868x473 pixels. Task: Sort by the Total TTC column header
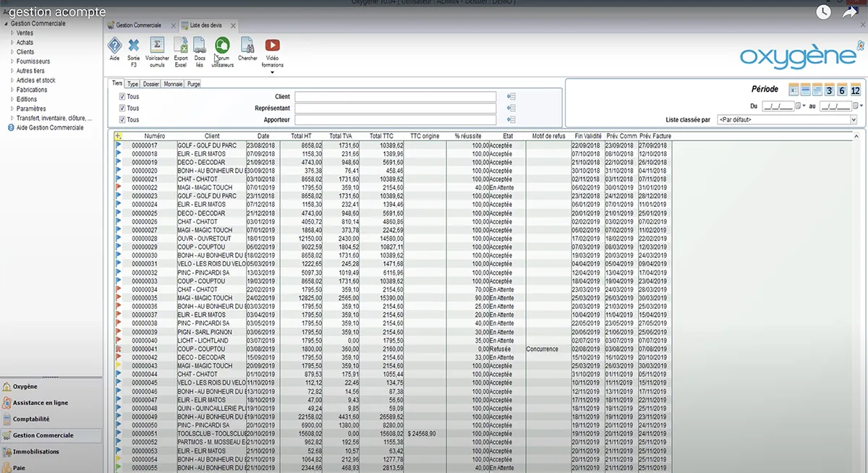(380, 136)
